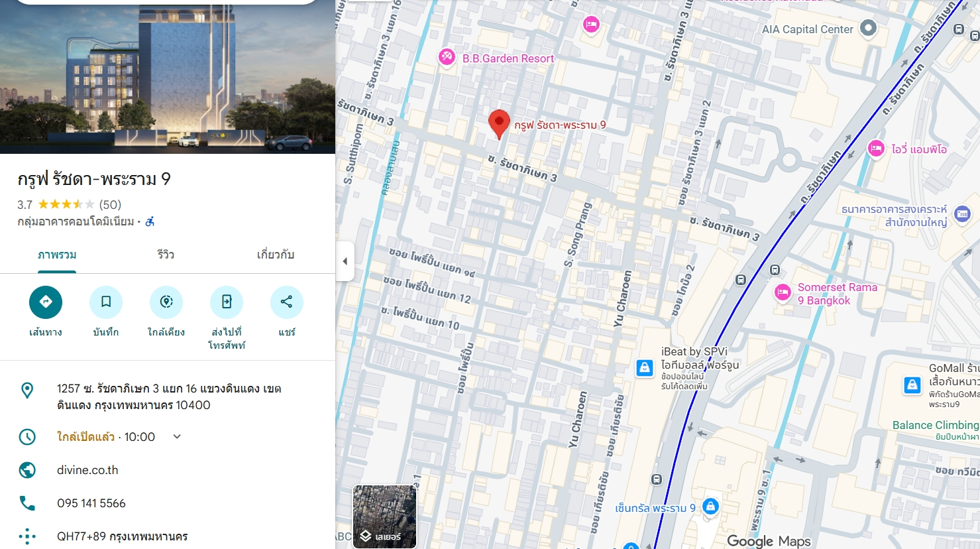
Task: Switch to the รีวิว (Reviews) tab
Action: click(166, 255)
